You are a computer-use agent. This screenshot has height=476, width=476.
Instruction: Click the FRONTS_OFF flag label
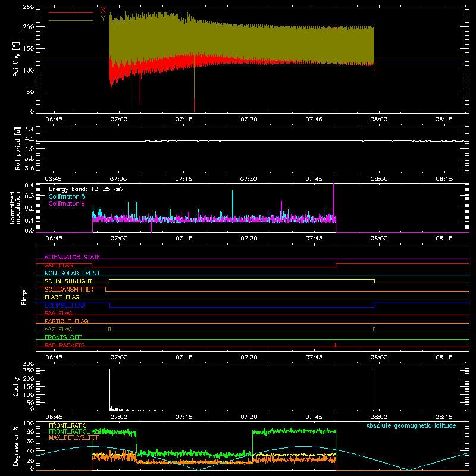pyautogui.click(x=63, y=337)
